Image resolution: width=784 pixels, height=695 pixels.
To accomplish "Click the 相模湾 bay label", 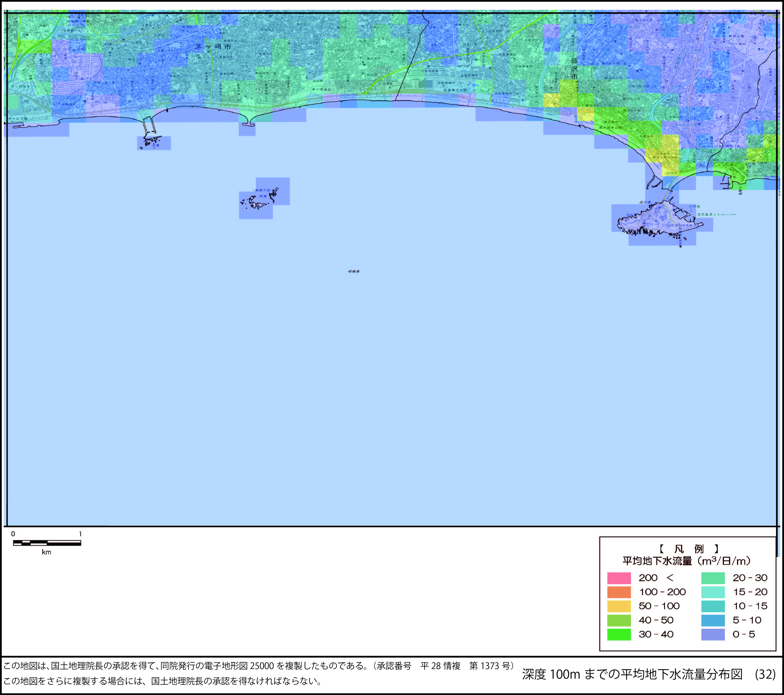I will coord(354,272).
